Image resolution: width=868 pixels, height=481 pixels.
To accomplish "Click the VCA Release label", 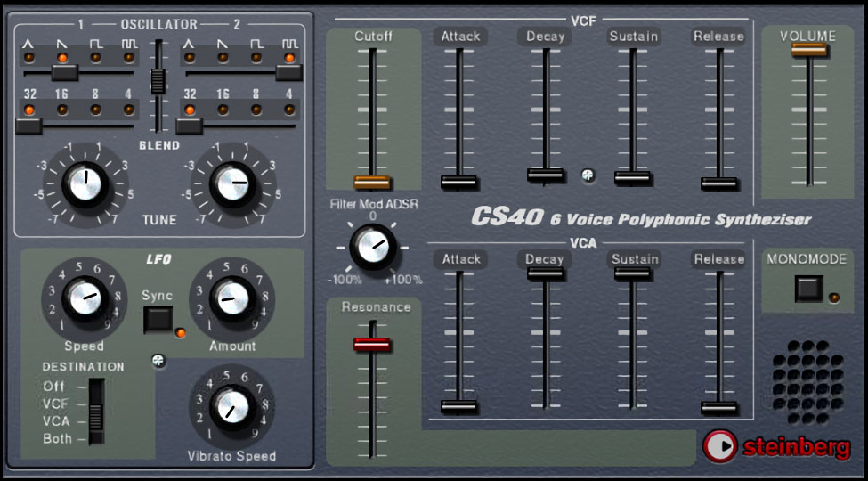I will coord(719,259).
